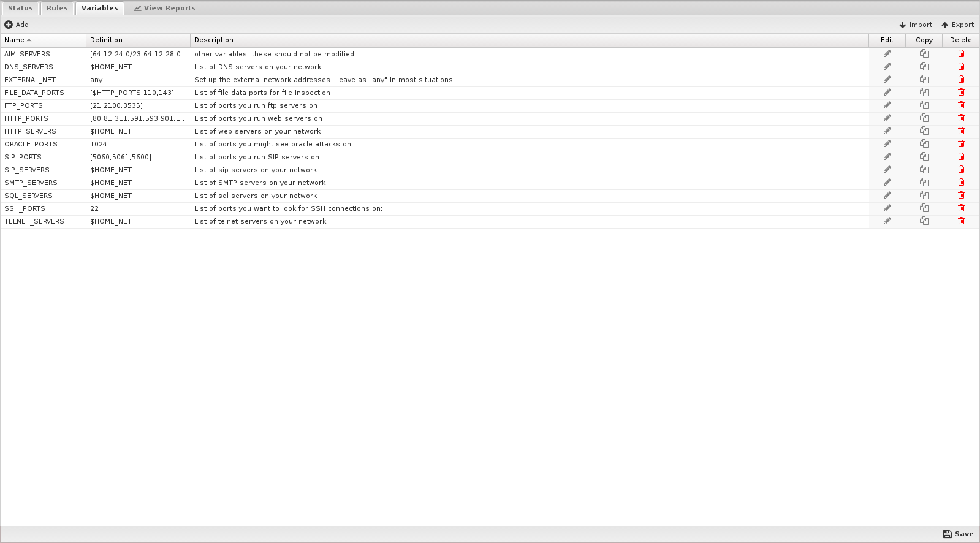Image resolution: width=980 pixels, height=543 pixels.
Task: Select definition [21,2100,3535] cell
Action: click(138, 105)
